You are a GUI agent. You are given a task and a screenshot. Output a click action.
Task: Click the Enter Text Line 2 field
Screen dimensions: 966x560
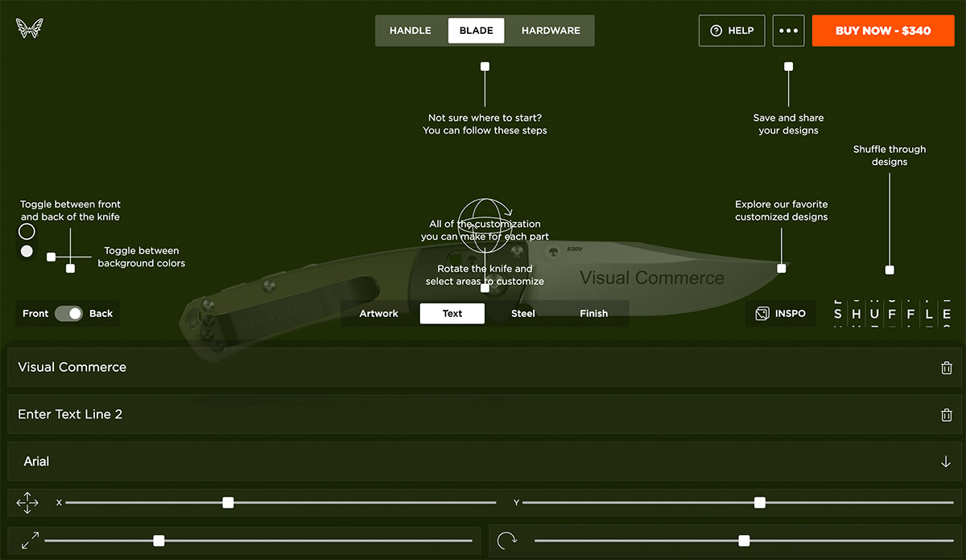coord(485,415)
